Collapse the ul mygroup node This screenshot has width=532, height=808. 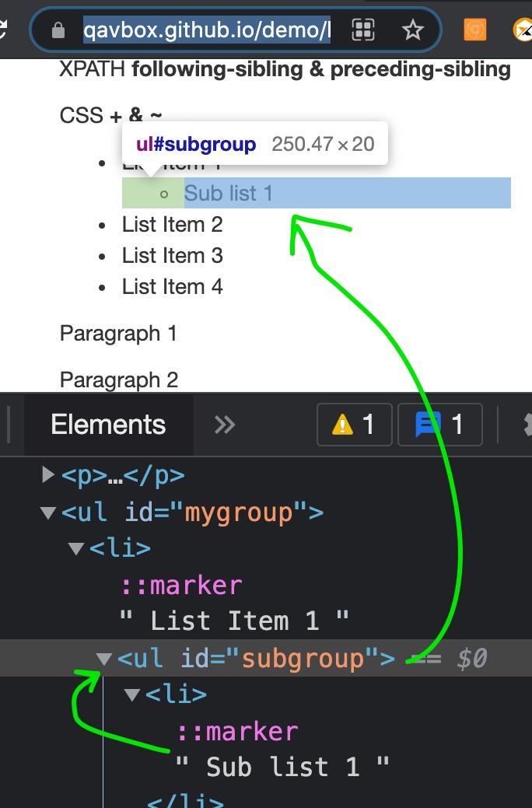coord(48,512)
